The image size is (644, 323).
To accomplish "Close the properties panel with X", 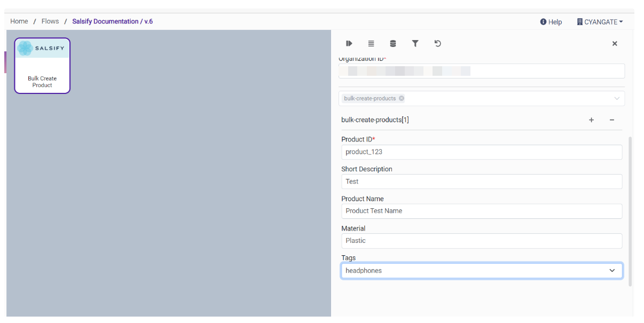I will [x=615, y=44].
